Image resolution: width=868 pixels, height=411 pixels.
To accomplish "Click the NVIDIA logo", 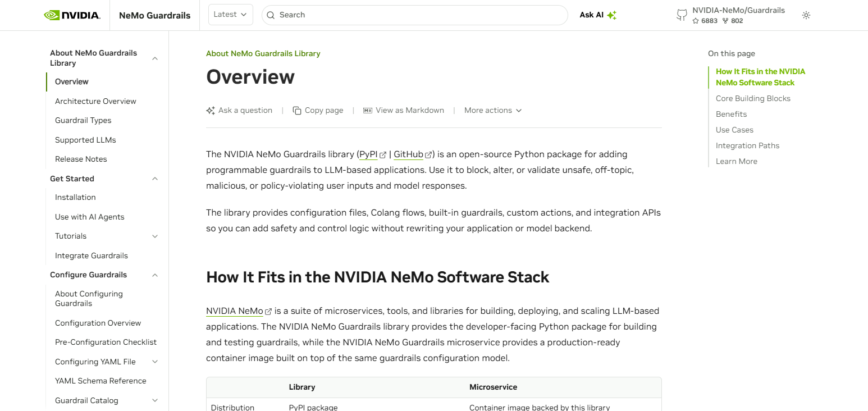I will tap(72, 15).
